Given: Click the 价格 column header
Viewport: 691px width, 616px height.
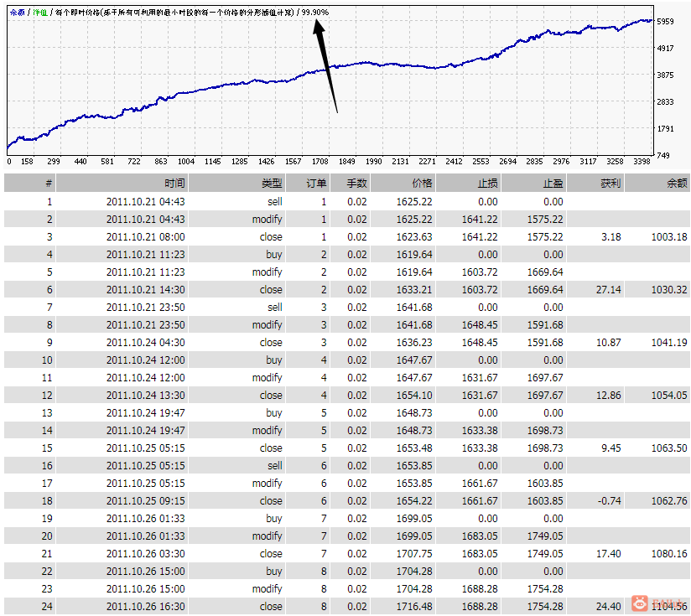Looking at the screenshot, I should point(403,184).
